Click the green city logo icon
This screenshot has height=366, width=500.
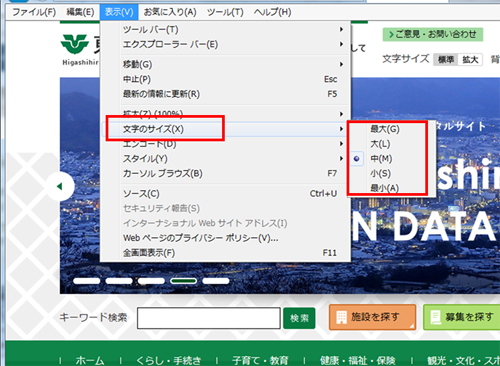75,44
